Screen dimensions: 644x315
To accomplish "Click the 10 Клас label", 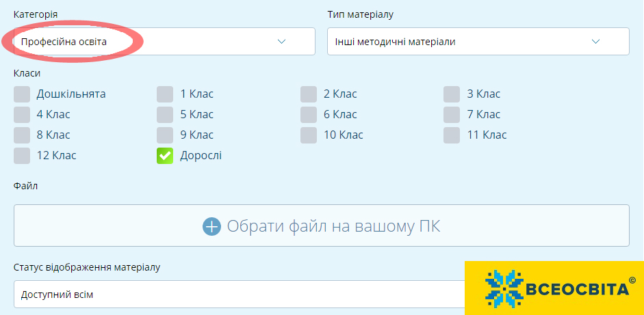I will point(343,135).
